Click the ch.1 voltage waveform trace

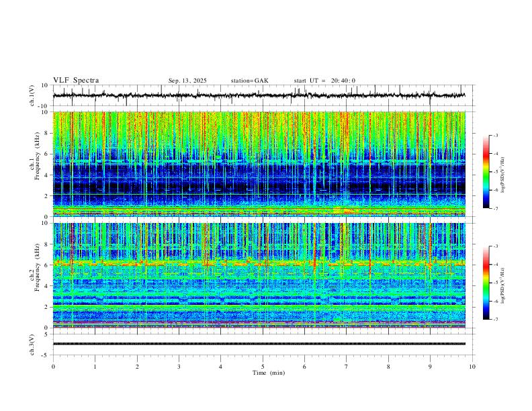[259, 95]
